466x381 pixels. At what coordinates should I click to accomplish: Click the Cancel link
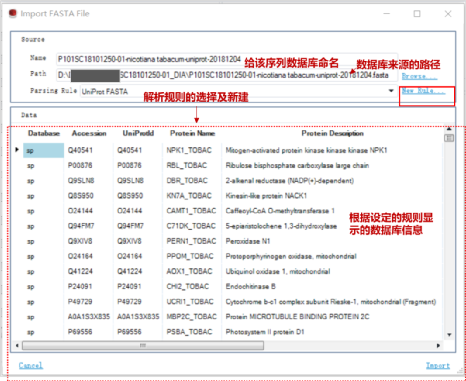pyautogui.click(x=31, y=365)
